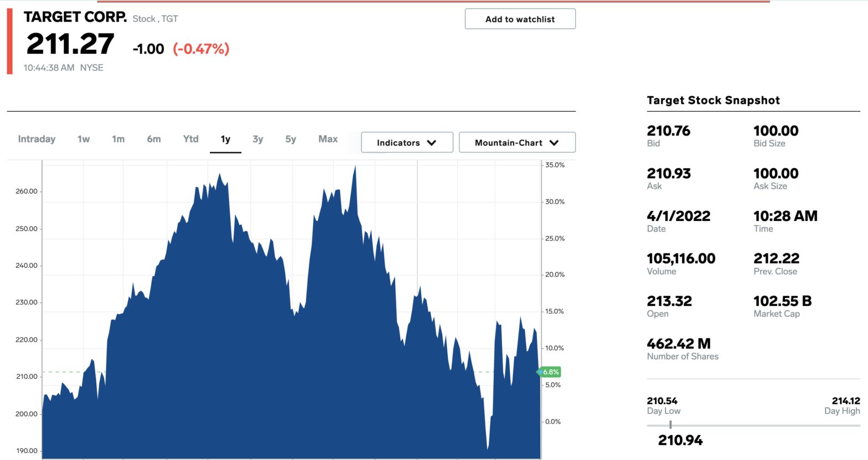Click the Stock, TGT ticker label
Screen dimensions: 868x460
coord(155,19)
